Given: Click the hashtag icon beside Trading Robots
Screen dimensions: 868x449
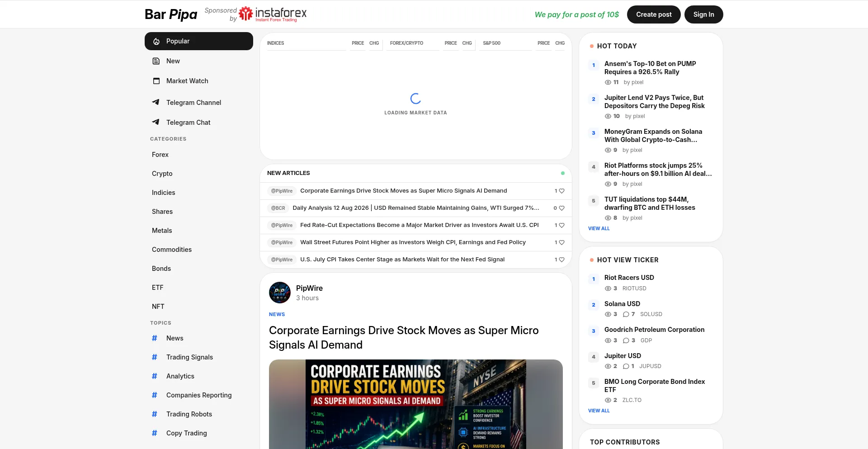Looking at the screenshot, I should coord(155,414).
